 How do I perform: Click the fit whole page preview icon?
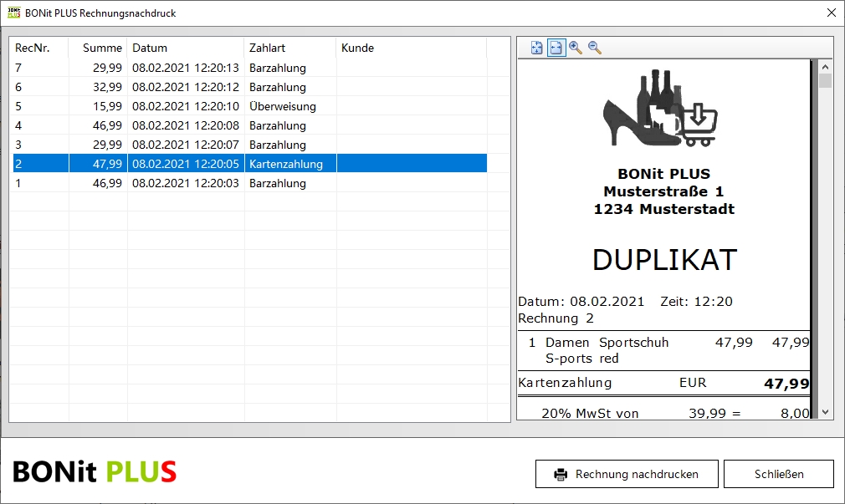tap(537, 48)
